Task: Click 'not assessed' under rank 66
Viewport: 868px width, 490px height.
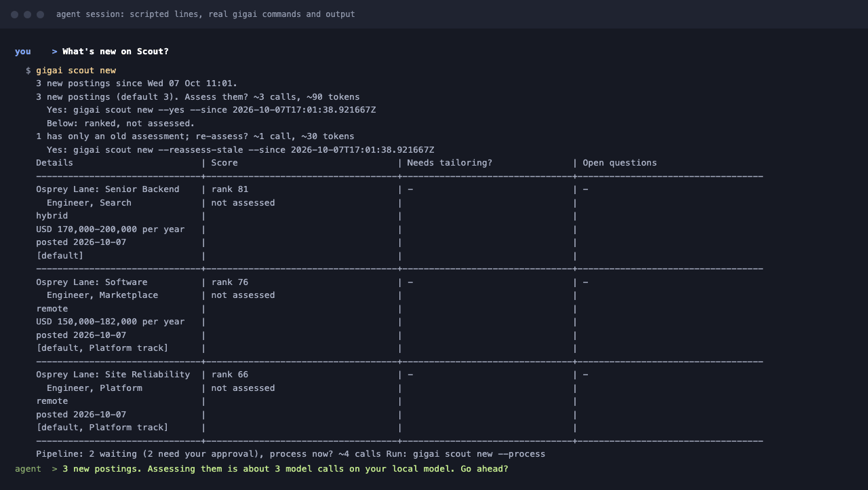Action: (243, 388)
